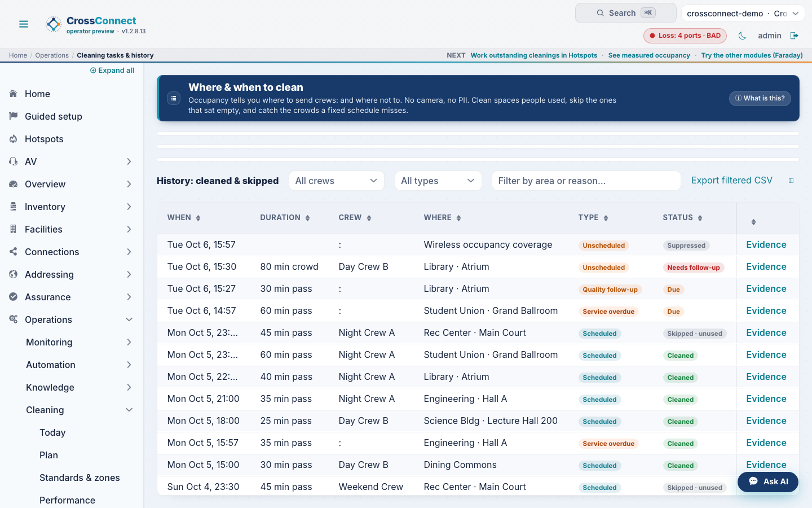Open Evidence for Tue Oct 6, 15:30 row
Viewport: 812px width, 508px height.
pyautogui.click(x=766, y=266)
